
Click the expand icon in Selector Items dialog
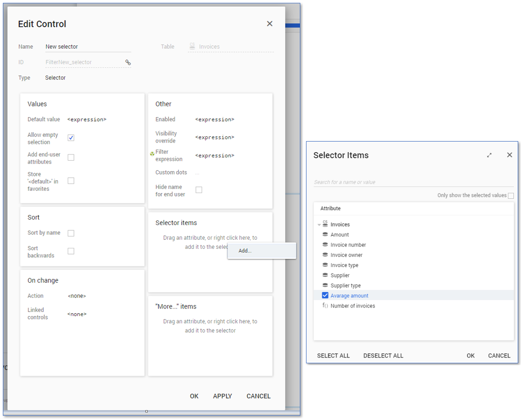point(489,155)
